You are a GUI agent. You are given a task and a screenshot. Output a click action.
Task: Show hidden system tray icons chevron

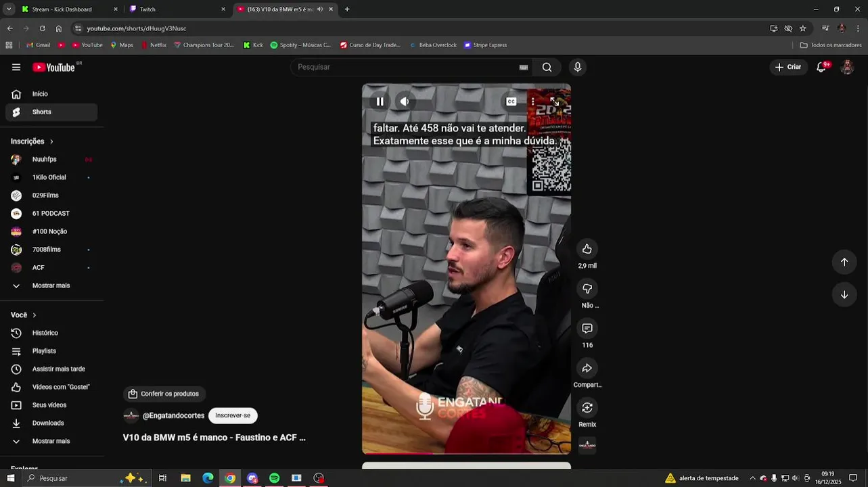(x=752, y=478)
